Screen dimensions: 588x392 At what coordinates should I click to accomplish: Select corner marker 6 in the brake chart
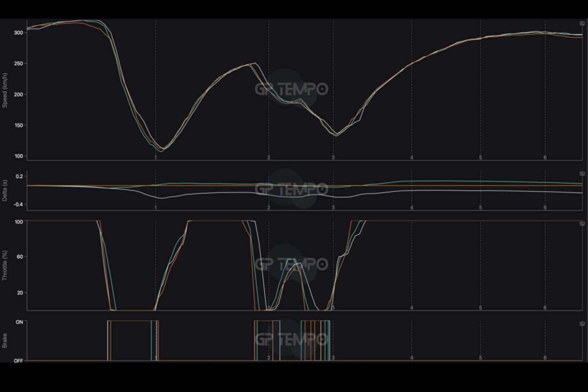(545, 358)
